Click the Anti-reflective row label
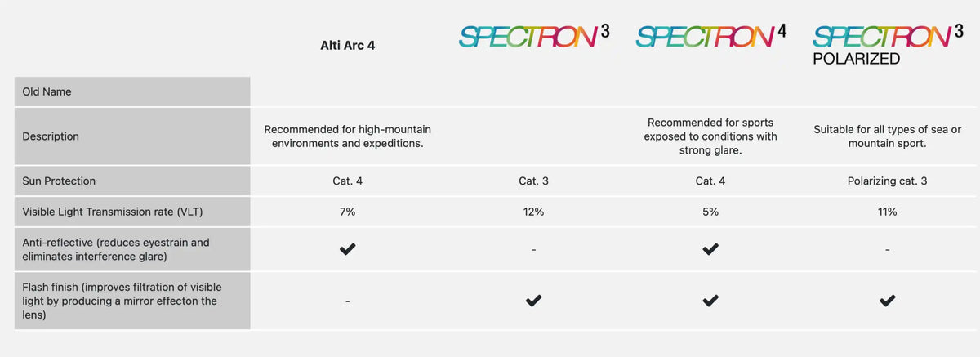 point(115,249)
